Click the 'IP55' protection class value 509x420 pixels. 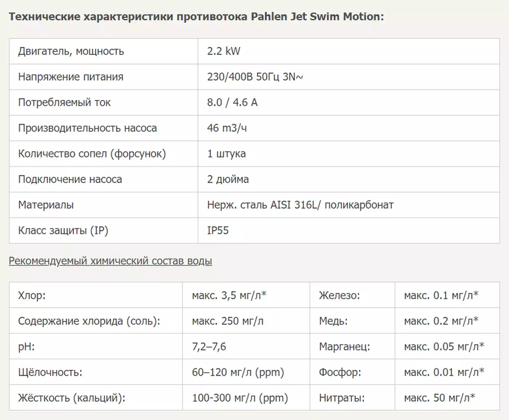click(218, 231)
